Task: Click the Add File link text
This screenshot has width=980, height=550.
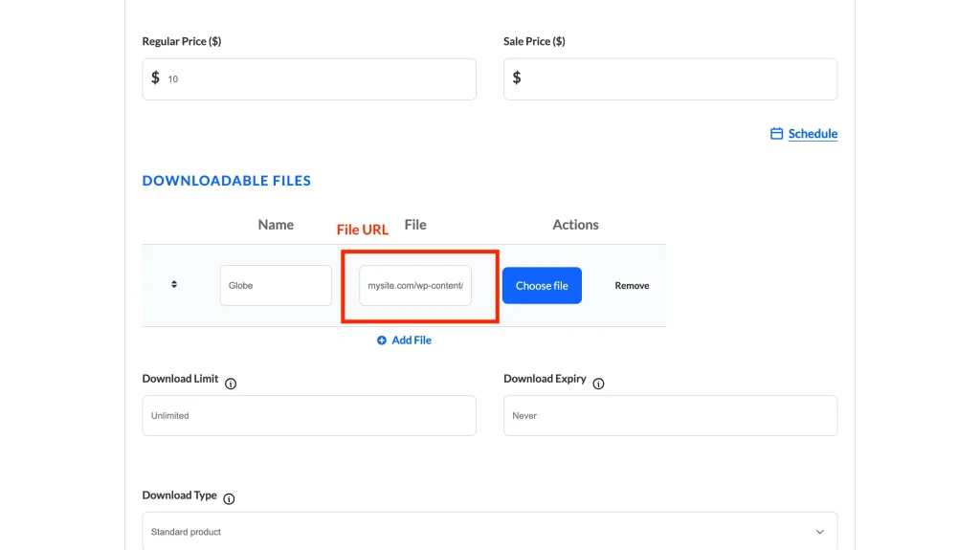Action: 412,341
